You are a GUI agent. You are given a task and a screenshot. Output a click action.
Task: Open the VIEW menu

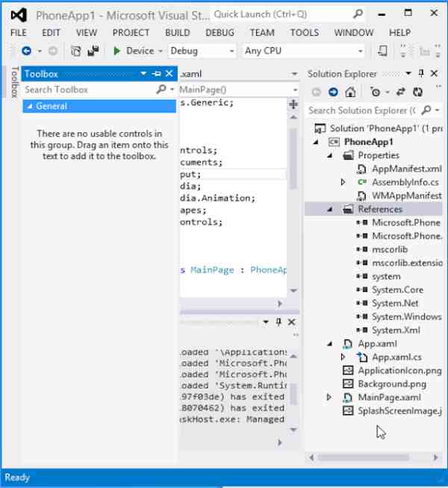pos(87,32)
